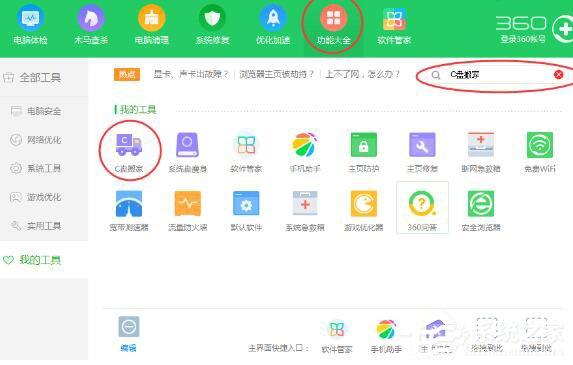
Task: Launch the C盘搬家 truck tool
Action: tap(129, 152)
